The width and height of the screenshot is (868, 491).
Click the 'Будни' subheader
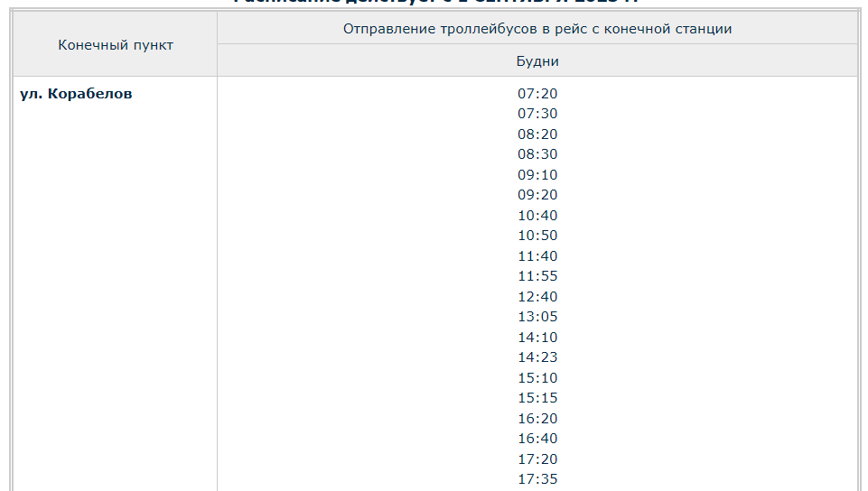click(x=537, y=60)
